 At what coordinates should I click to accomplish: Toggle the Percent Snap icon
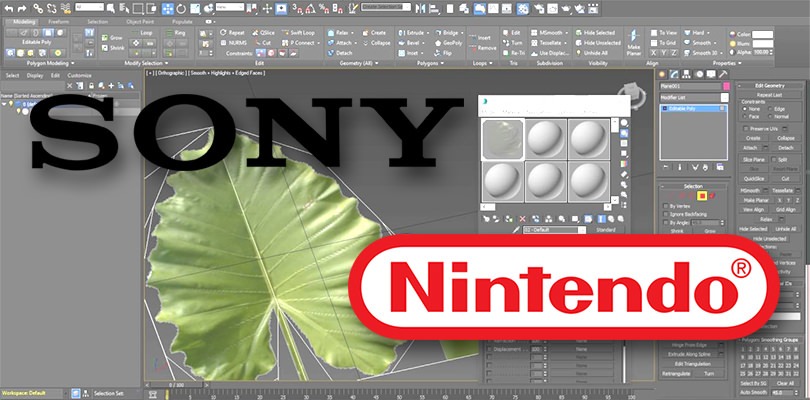coord(324,8)
